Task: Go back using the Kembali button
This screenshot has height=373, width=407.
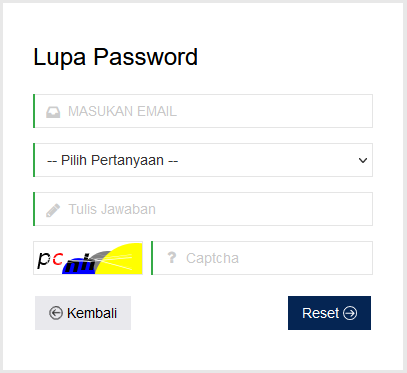Action: pyautogui.click(x=83, y=313)
